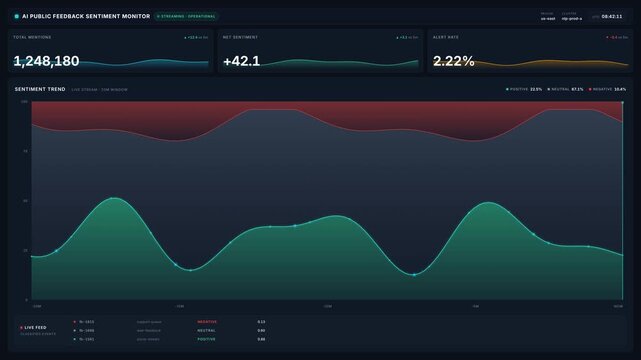Click the Net Sentiment card label
The width and height of the screenshot is (641, 360).
point(240,37)
